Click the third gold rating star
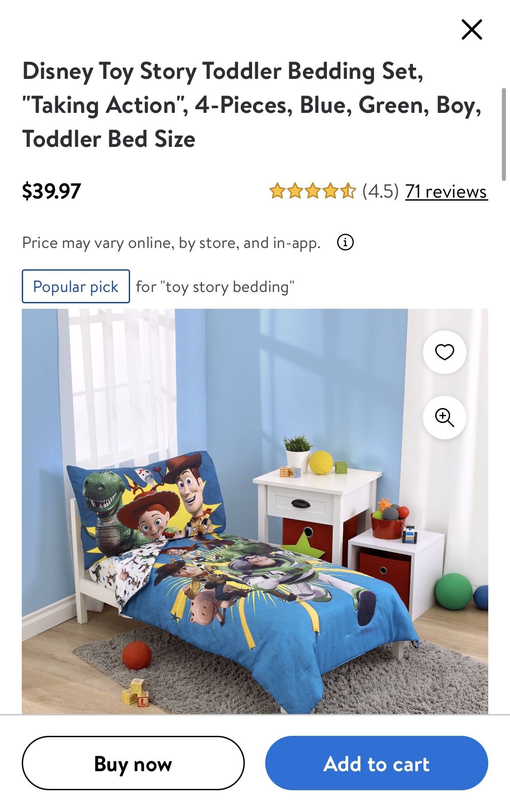Screen dimensions: 510x812 coord(312,191)
